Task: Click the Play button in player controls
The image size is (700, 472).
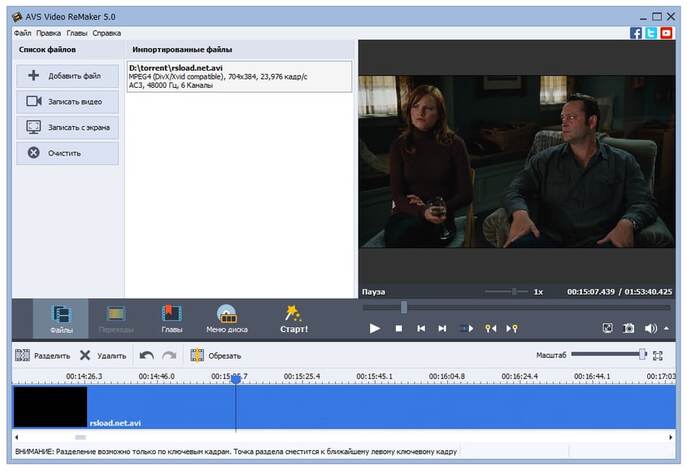Action: [375, 328]
